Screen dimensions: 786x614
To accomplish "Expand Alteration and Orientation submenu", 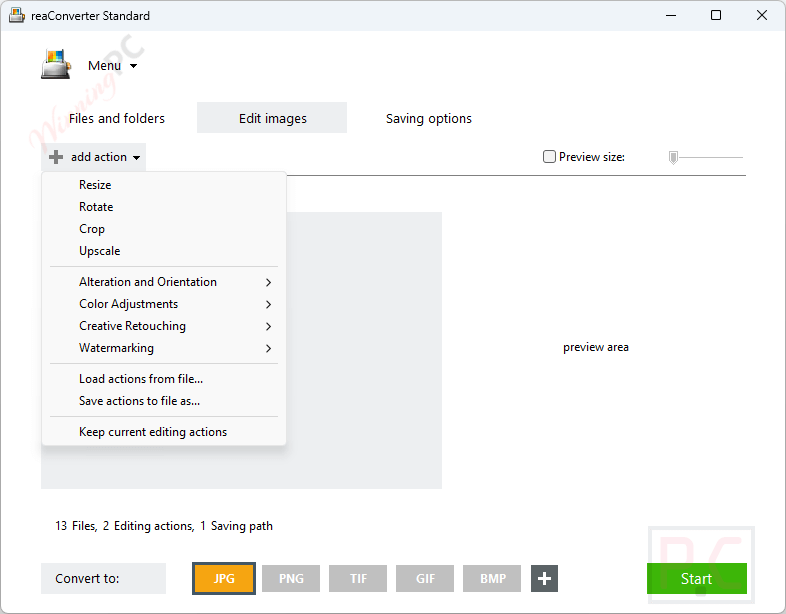I will coord(164,282).
